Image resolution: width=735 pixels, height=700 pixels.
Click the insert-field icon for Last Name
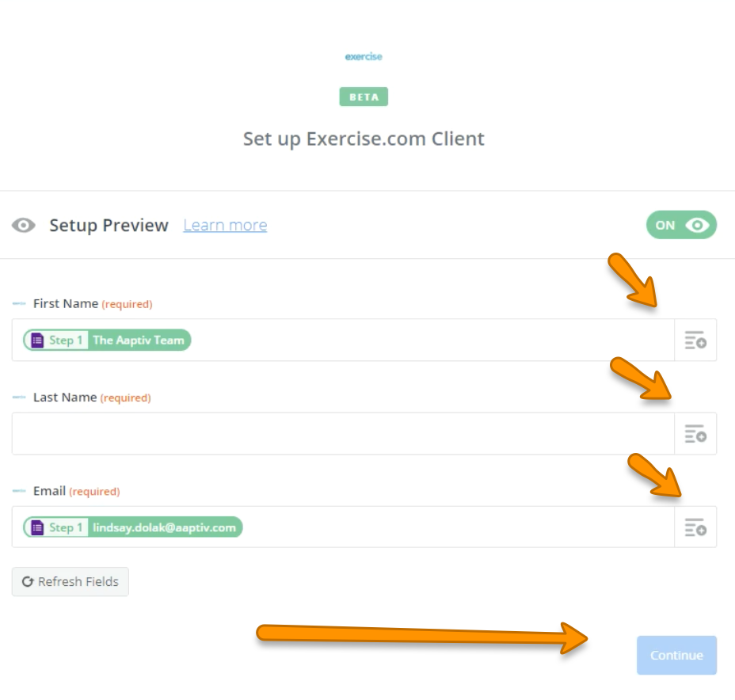click(695, 434)
